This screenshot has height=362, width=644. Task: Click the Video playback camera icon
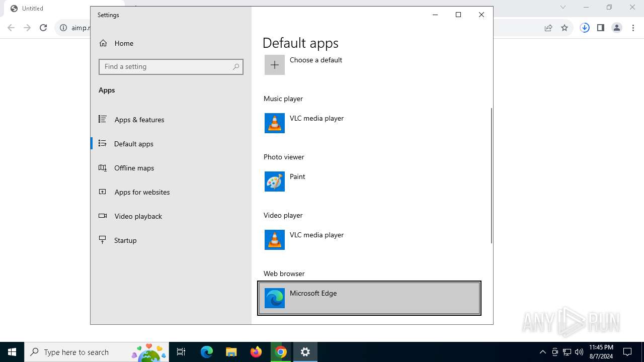pyautogui.click(x=103, y=216)
